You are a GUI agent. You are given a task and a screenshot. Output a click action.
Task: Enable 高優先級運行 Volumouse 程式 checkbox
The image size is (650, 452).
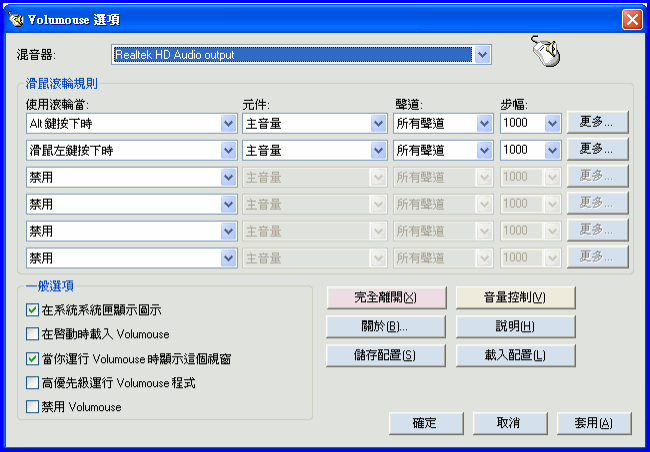point(33,383)
